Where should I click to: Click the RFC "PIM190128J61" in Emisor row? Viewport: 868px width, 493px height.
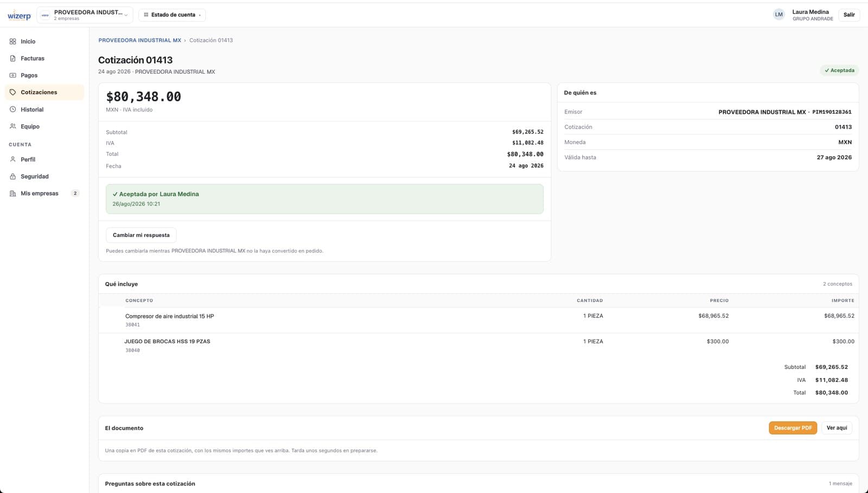click(x=832, y=112)
